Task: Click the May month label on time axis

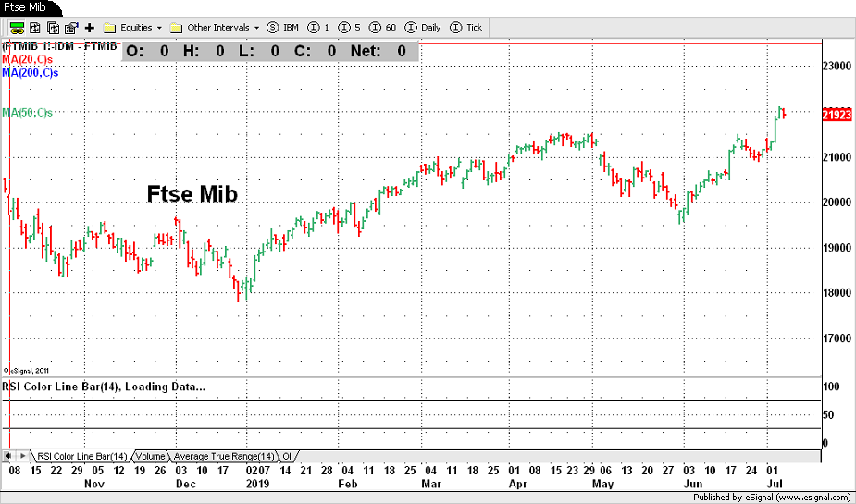Action: (603, 484)
